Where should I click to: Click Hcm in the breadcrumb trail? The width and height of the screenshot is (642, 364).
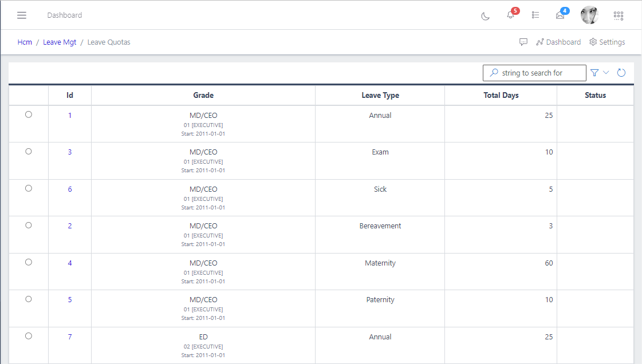coord(25,42)
